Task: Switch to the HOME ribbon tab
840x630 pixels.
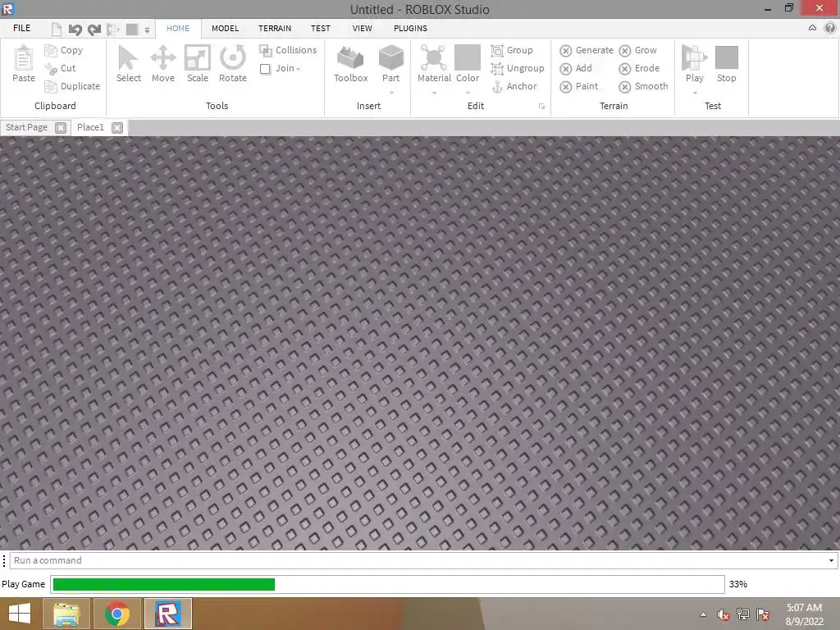Action: tap(178, 29)
